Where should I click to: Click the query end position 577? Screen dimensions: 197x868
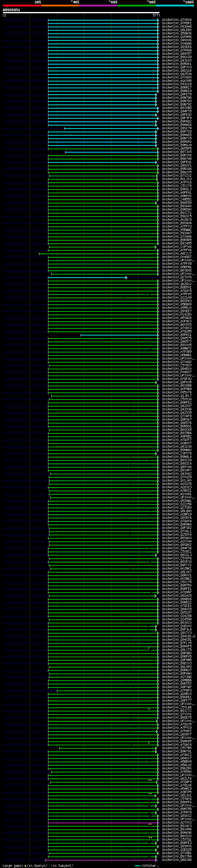pos(155,15)
